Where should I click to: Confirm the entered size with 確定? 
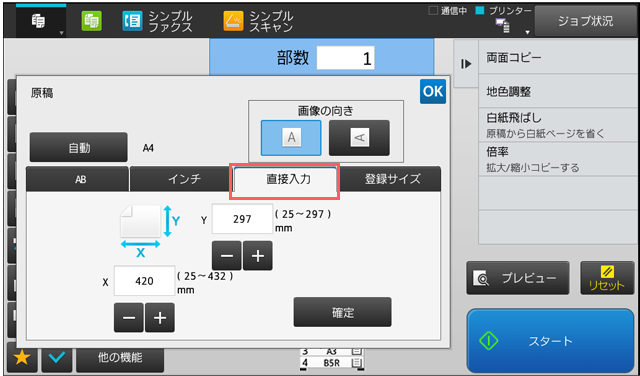coord(342,312)
